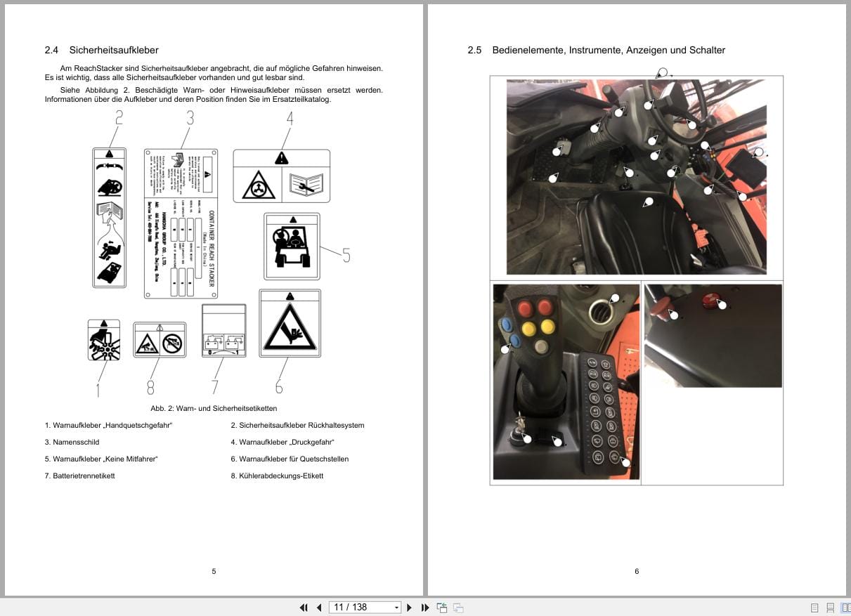Click caption 'Abb. 2: Warn- und Sicherheitsetiketten'
The width and height of the screenshot is (851, 616).
click(214, 408)
